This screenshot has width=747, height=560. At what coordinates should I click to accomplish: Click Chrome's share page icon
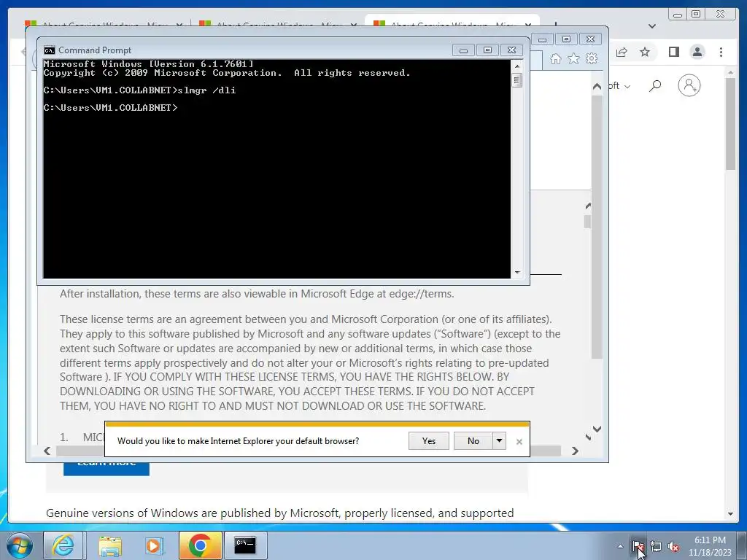tap(622, 52)
